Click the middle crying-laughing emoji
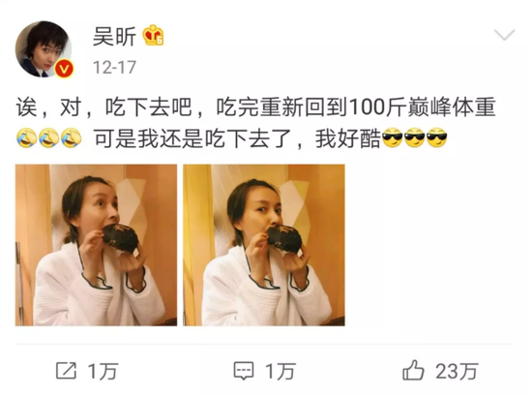 (48, 138)
